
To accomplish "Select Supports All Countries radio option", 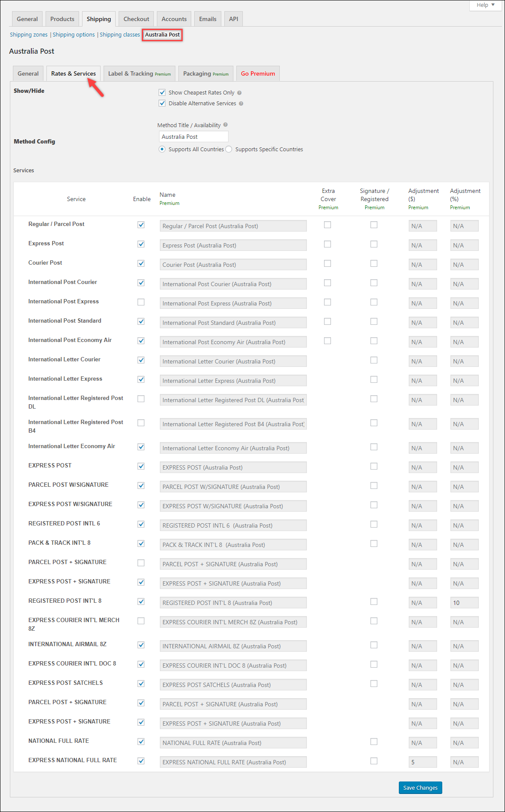I will 162,149.
